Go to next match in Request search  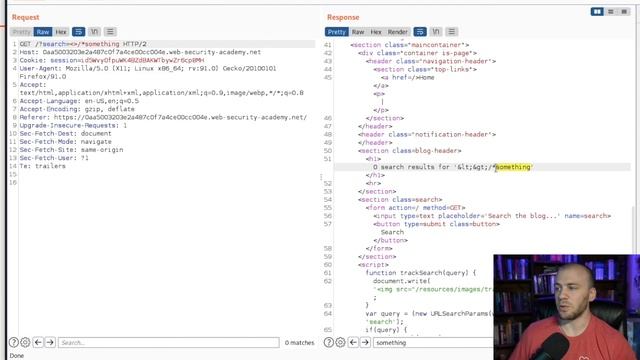click(x=50, y=342)
